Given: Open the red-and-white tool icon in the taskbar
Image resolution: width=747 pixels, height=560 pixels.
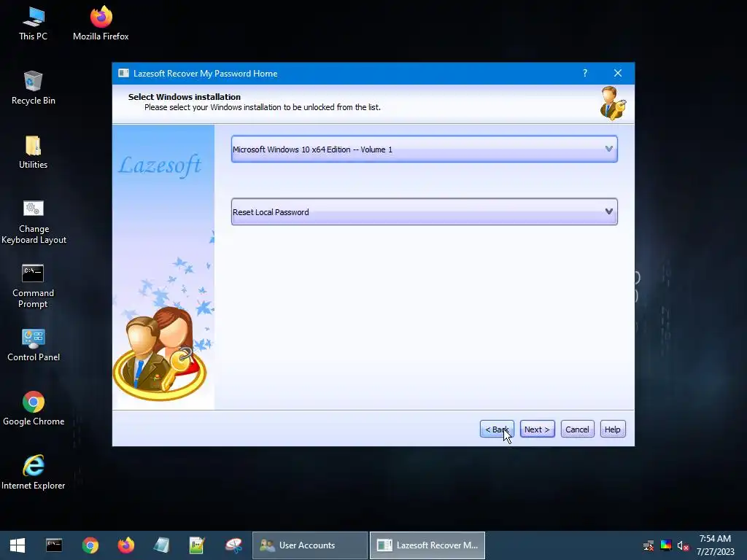Looking at the screenshot, I should coord(233,545).
